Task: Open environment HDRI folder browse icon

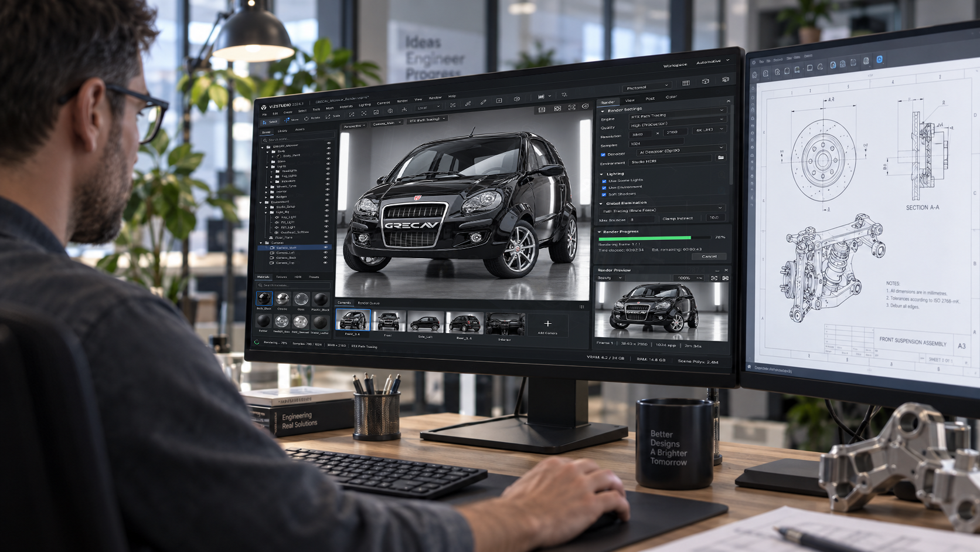Action: [720, 158]
